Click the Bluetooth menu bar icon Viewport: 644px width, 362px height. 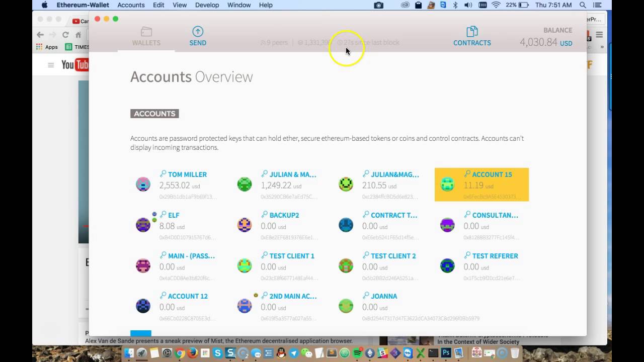point(456,5)
